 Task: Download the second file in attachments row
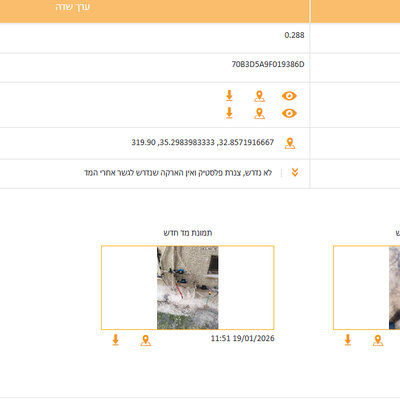229,113
